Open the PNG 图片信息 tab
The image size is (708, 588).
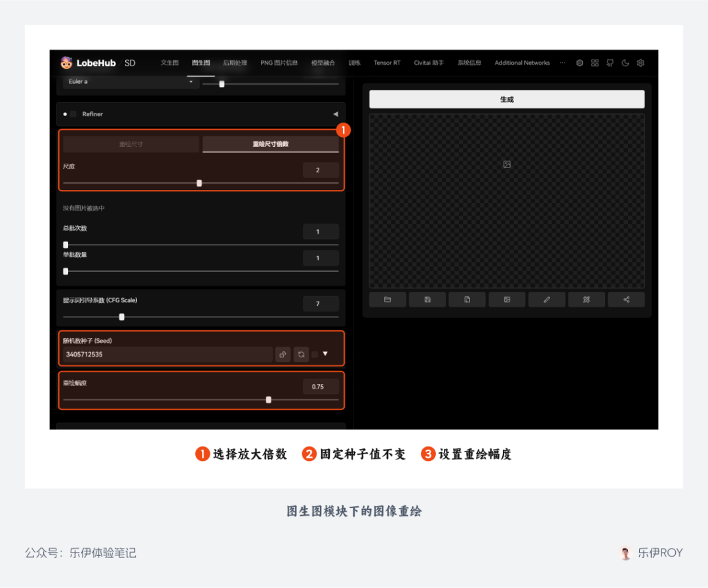point(279,63)
